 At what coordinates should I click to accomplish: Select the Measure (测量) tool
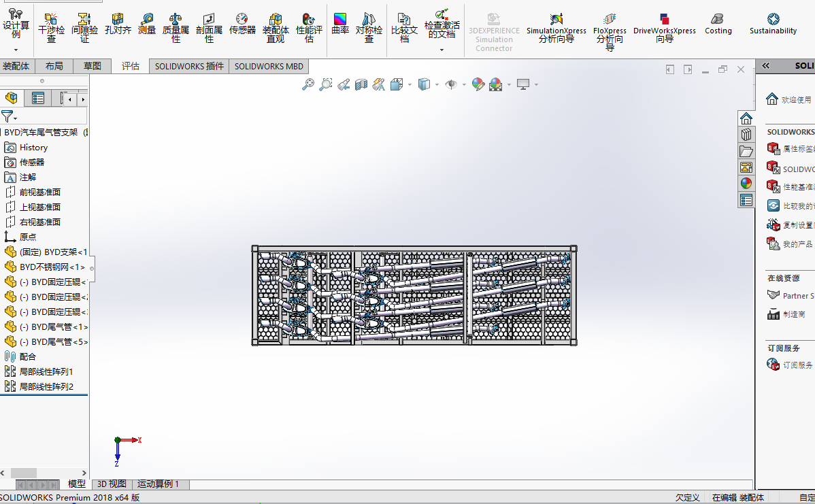147,24
